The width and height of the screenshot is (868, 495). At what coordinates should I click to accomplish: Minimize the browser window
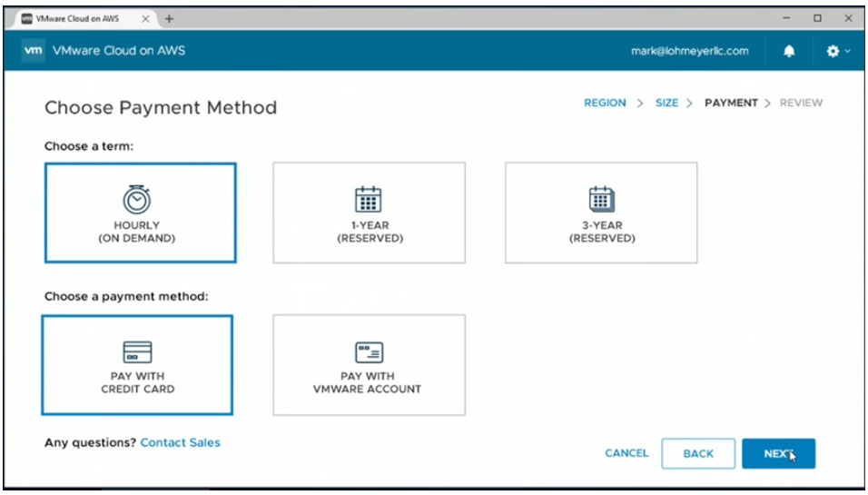point(786,18)
